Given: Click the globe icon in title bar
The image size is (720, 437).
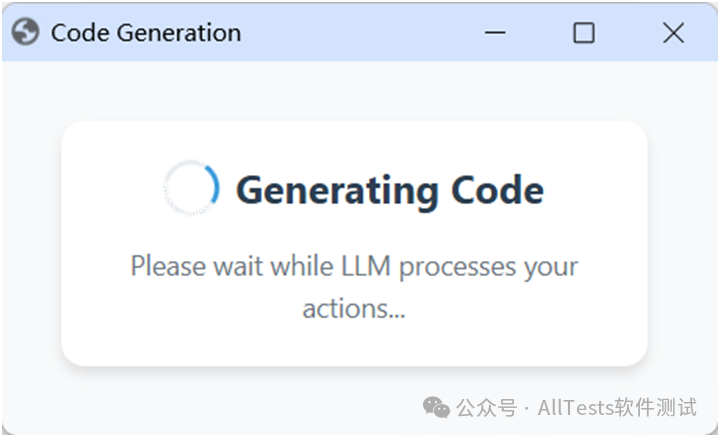Looking at the screenshot, I should (x=25, y=32).
